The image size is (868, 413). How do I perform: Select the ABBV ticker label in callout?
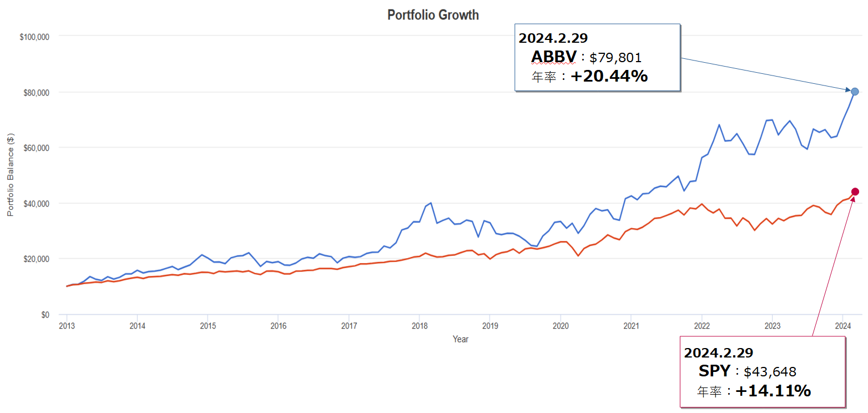click(x=554, y=57)
